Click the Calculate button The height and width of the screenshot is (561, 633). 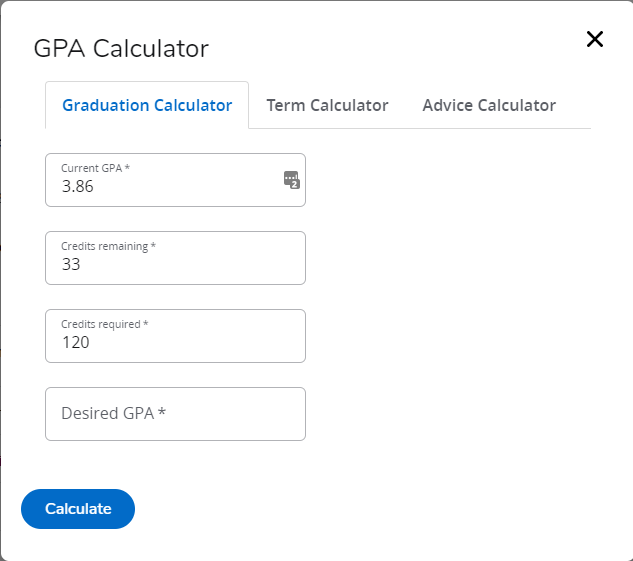[x=78, y=509]
